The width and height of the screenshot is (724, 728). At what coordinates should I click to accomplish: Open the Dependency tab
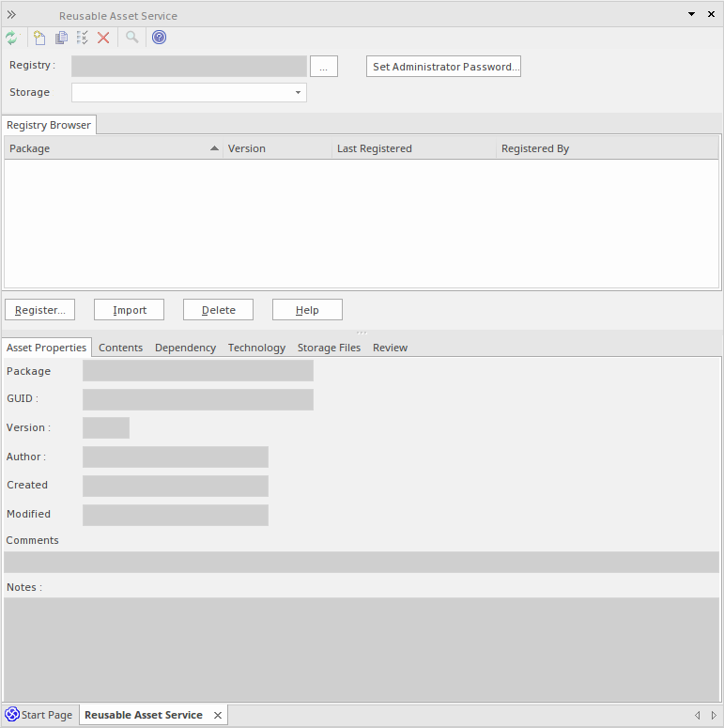185,348
